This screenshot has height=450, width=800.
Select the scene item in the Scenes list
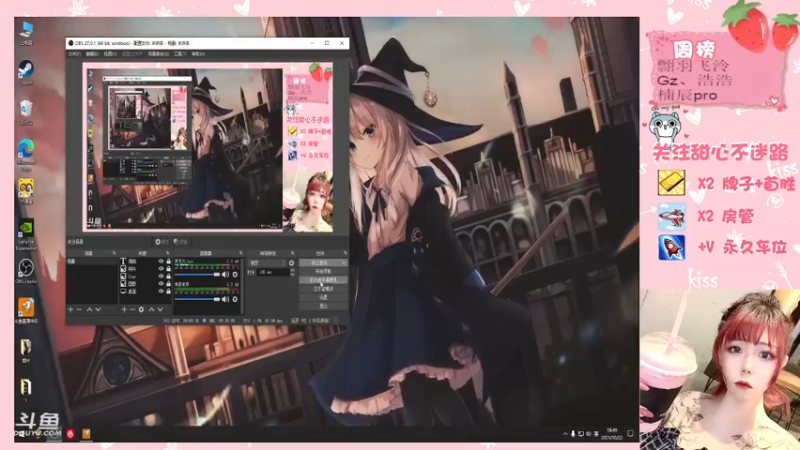point(92,261)
